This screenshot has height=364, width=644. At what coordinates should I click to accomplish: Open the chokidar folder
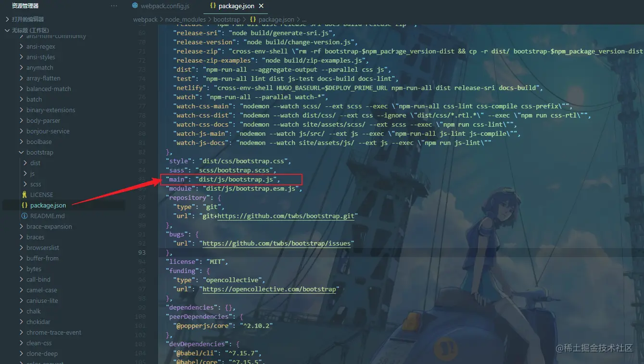click(38, 322)
